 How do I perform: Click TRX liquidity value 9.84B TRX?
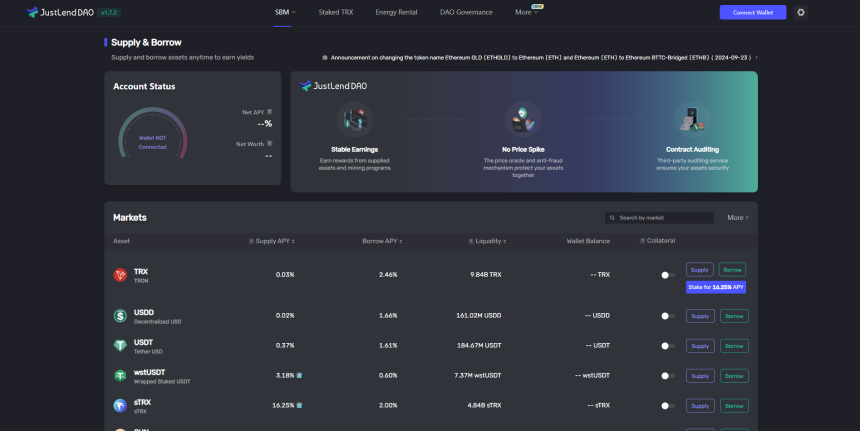pos(485,275)
